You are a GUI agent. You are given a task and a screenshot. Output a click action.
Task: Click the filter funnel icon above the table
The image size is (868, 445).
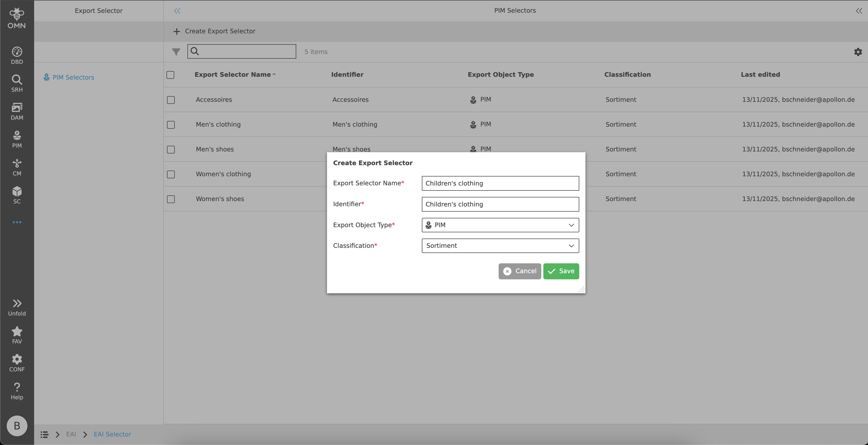176,51
